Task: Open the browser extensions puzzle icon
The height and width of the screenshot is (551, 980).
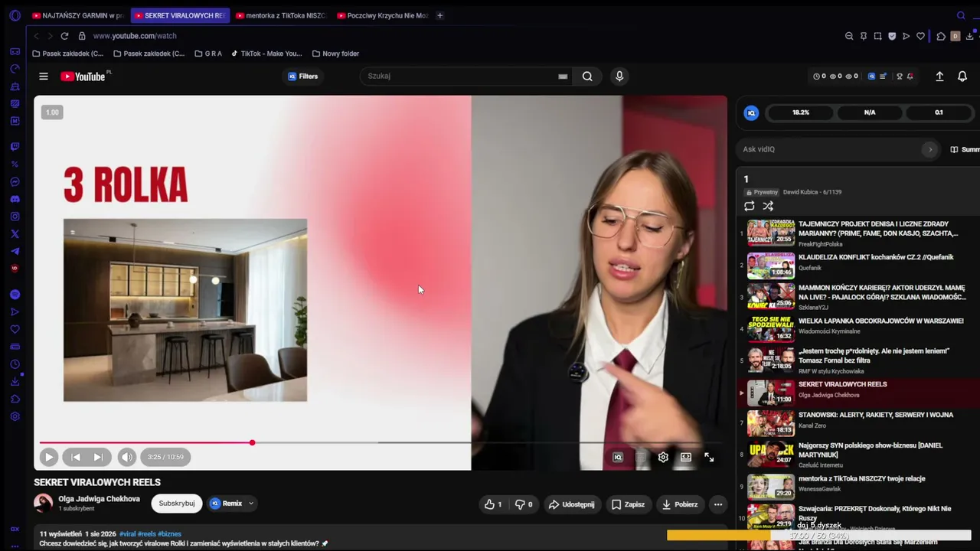Action: click(x=941, y=36)
